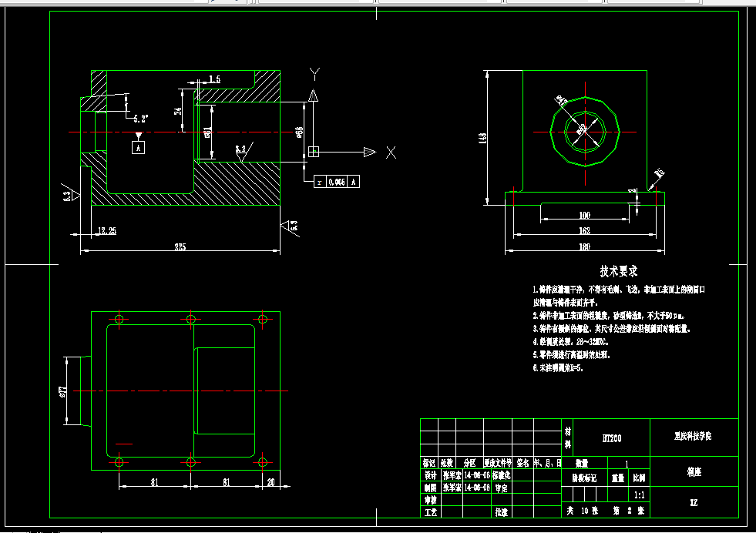Click the 180 base width dimension
The image size is (756, 533).
point(584,246)
